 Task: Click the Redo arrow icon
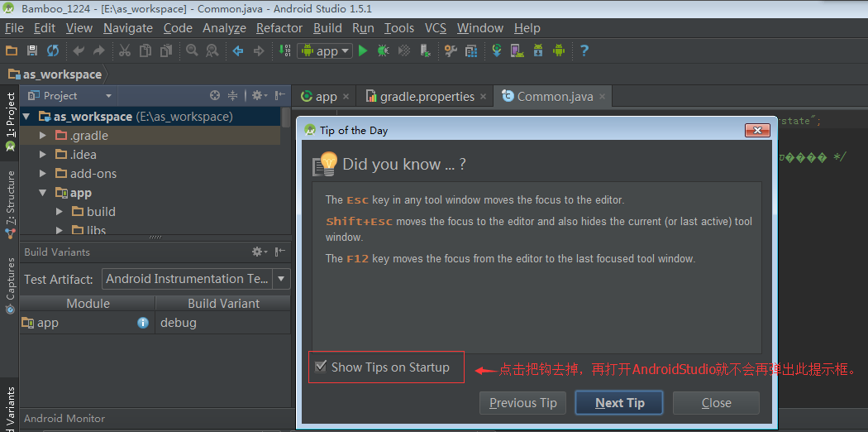pos(98,51)
